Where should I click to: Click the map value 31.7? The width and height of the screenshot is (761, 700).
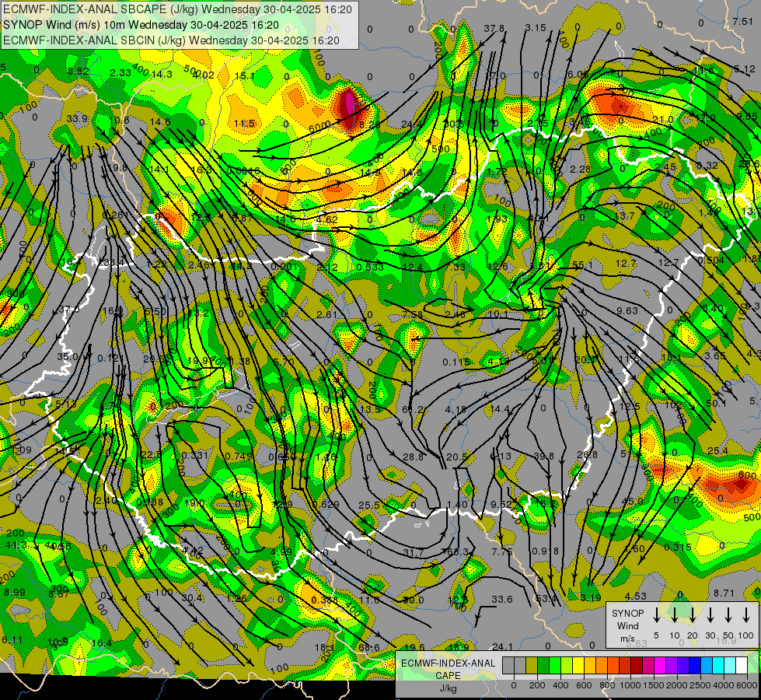[414, 552]
